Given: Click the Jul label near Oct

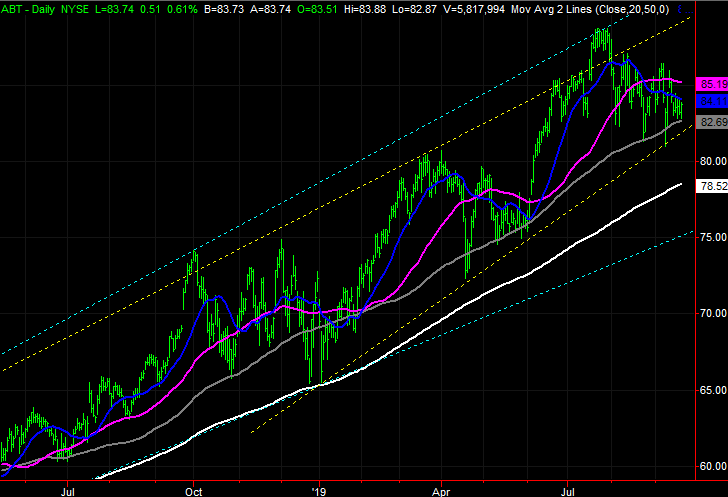Looking at the screenshot, I should click(x=68, y=491).
